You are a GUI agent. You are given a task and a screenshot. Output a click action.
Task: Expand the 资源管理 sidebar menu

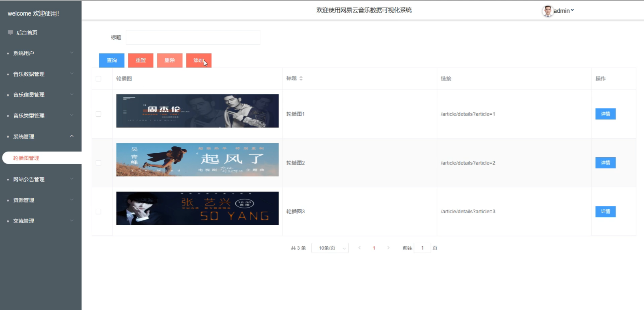click(x=41, y=200)
